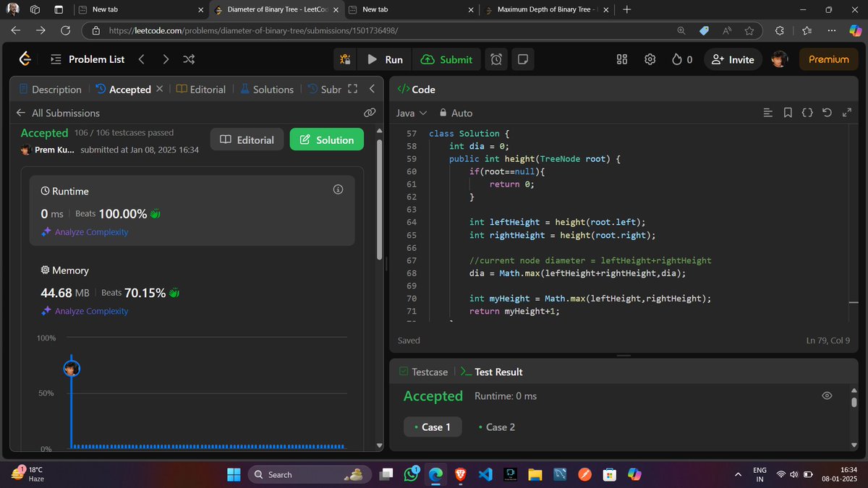Open the notes sticky icon
The width and height of the screenshot is (868, 488).
tap(522, 59)
